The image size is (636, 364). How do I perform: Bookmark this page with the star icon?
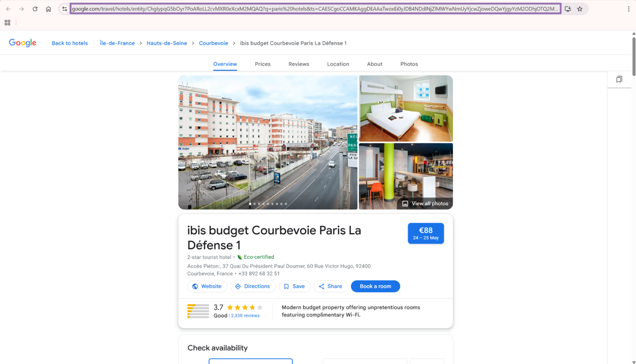point(580,9)
